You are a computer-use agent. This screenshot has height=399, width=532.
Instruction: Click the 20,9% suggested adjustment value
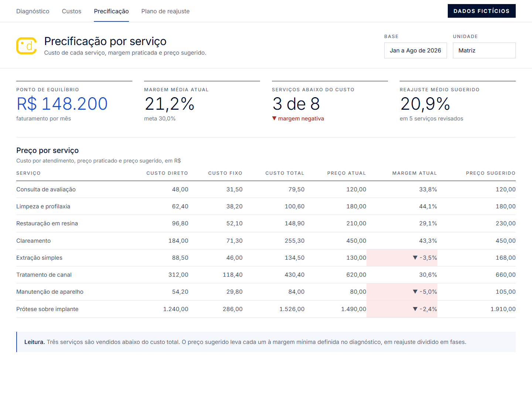click(425, 104)
